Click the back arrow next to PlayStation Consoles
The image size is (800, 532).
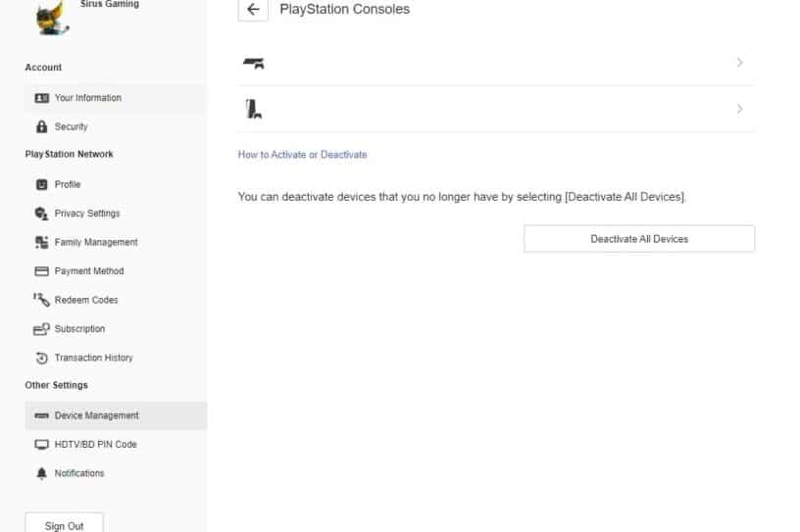(x=253, y=9)
